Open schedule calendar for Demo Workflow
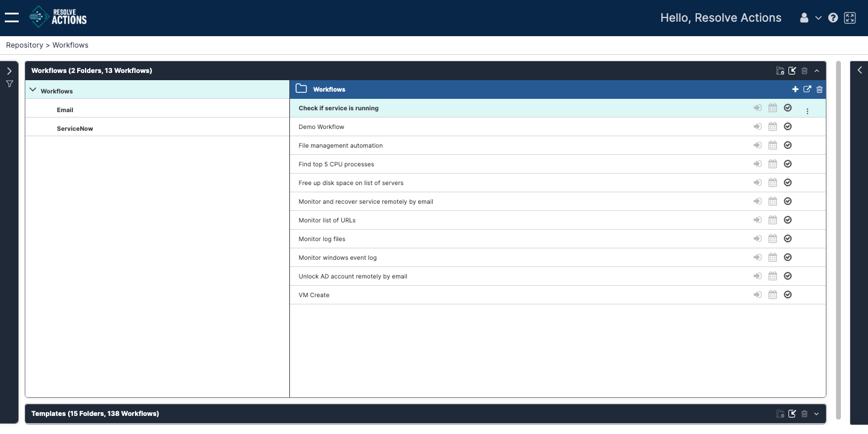 pos(773,127)
